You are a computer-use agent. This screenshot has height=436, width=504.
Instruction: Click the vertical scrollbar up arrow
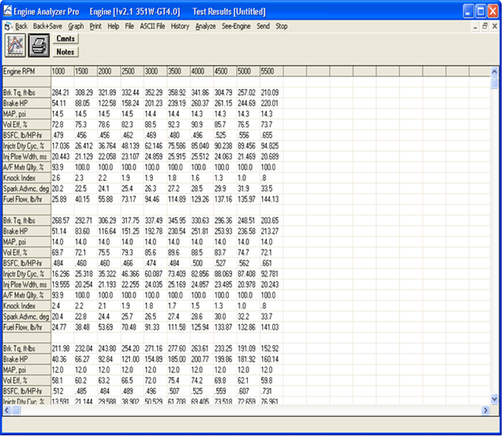coord(494,72)
